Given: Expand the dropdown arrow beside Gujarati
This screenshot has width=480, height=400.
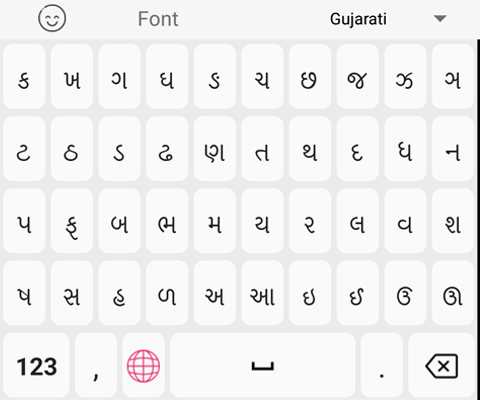Looking at the screenshot, I should 440,18.
